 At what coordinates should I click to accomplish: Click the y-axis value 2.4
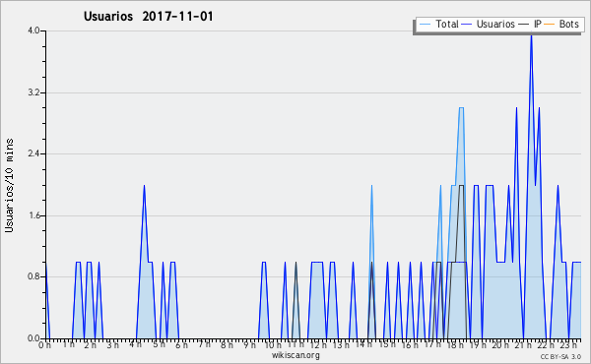click(33, 153)
